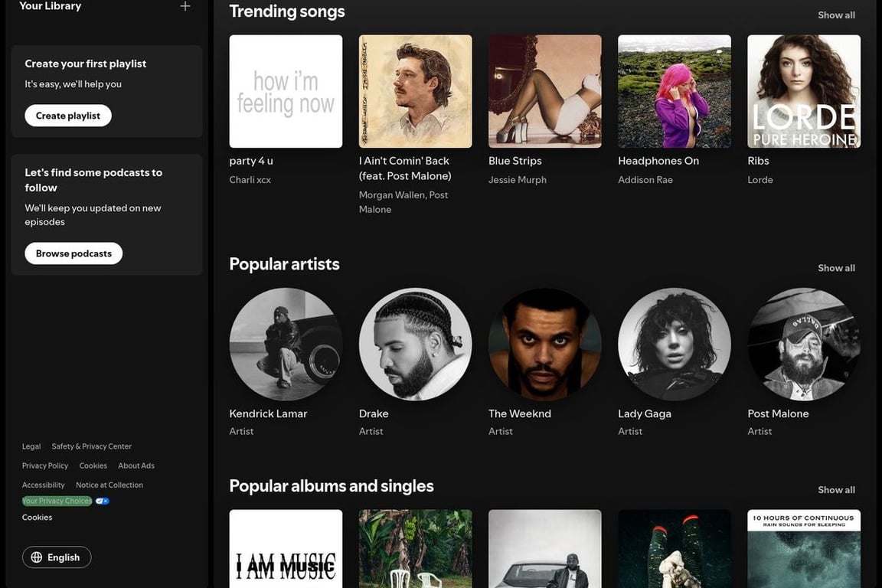Click the party 4 u song title

[x=251, y=160]
